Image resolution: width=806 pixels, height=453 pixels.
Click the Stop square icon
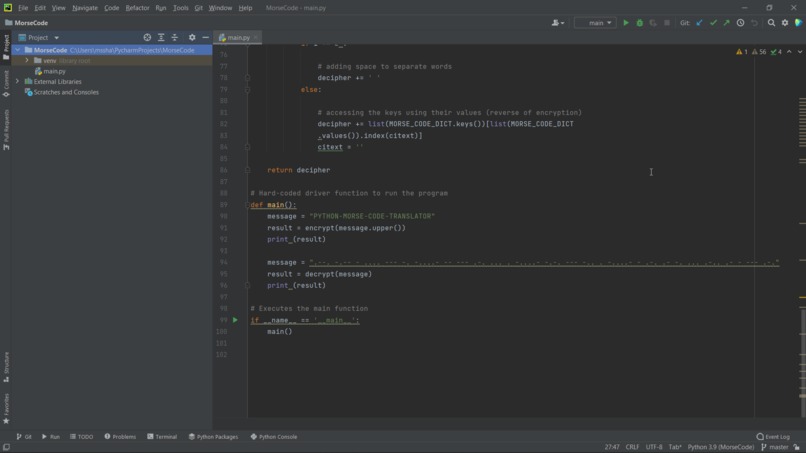[667, 23]
